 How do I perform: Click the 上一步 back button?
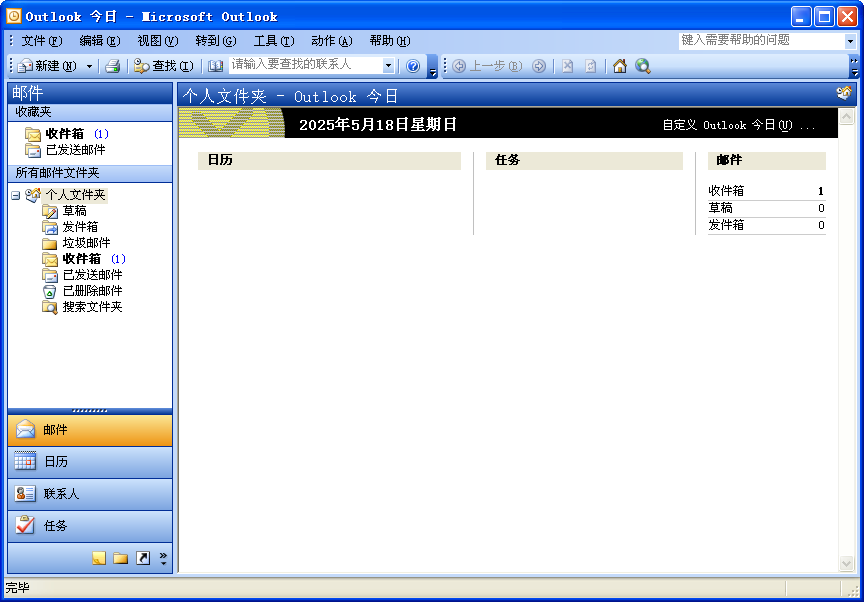487,66
